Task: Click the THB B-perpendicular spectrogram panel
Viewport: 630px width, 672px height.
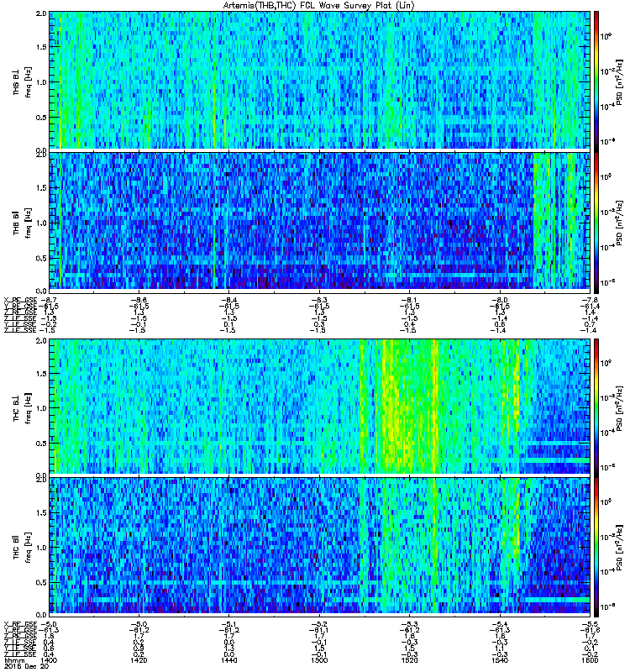Action: tap(320, 81)
